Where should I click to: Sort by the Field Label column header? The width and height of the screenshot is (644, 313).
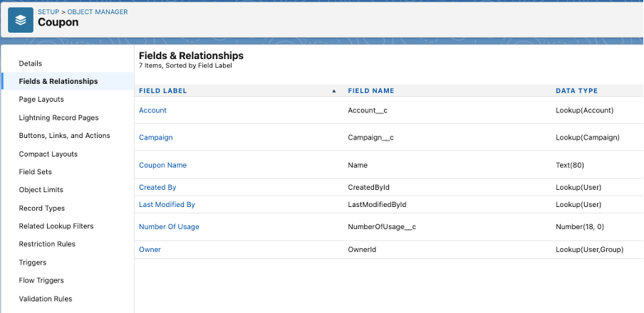[x=162, y=90]
